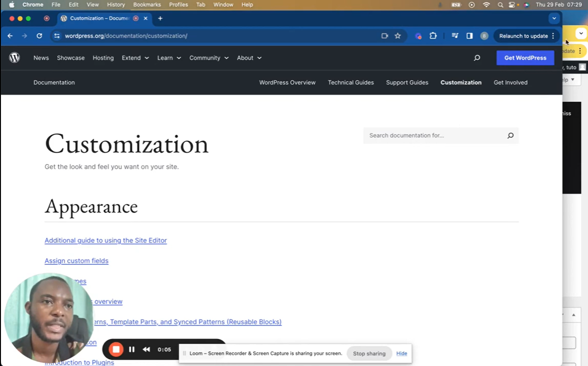Click the camera icon in the address bar
This screenshot has height=366, width=588.
click(385, 36)
